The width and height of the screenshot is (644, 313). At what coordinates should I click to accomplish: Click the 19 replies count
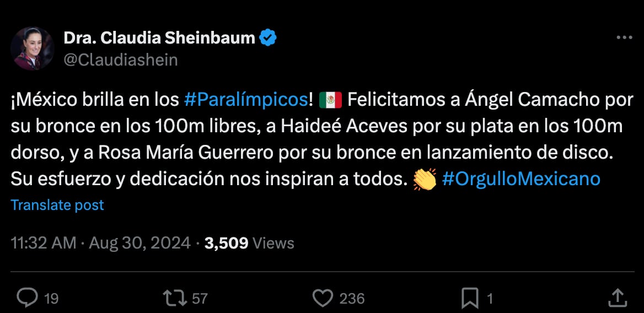[x=51, y=299]
